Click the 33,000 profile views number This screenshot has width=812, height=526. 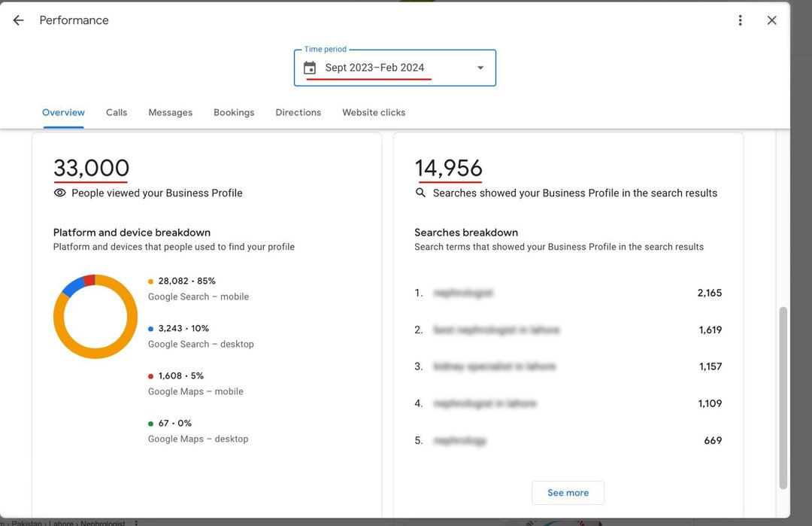pos(91,168)
